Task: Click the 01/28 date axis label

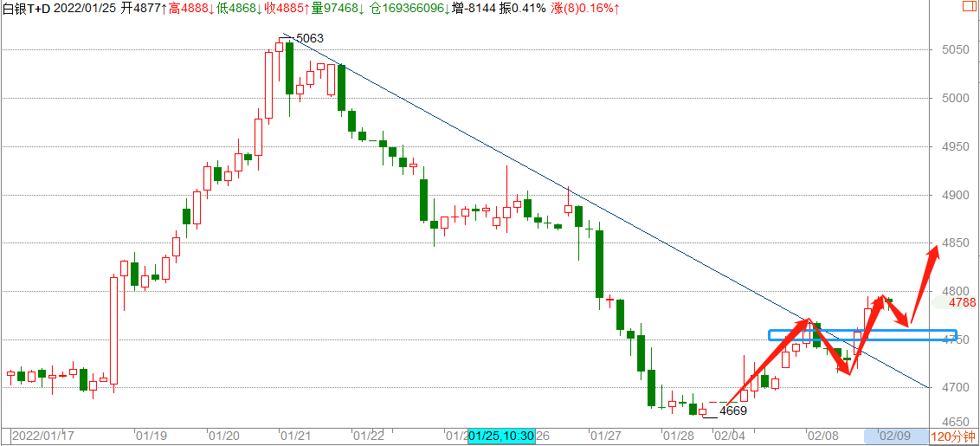Action: coord(678,436)
